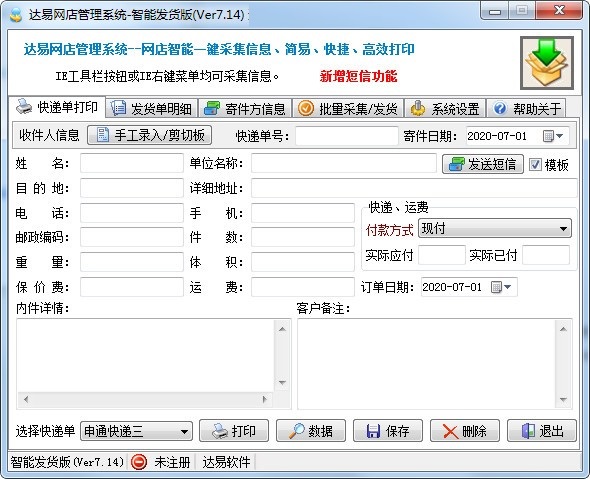
Task: Click the 达易软件 status bar text
Action: tap(226, 462)
